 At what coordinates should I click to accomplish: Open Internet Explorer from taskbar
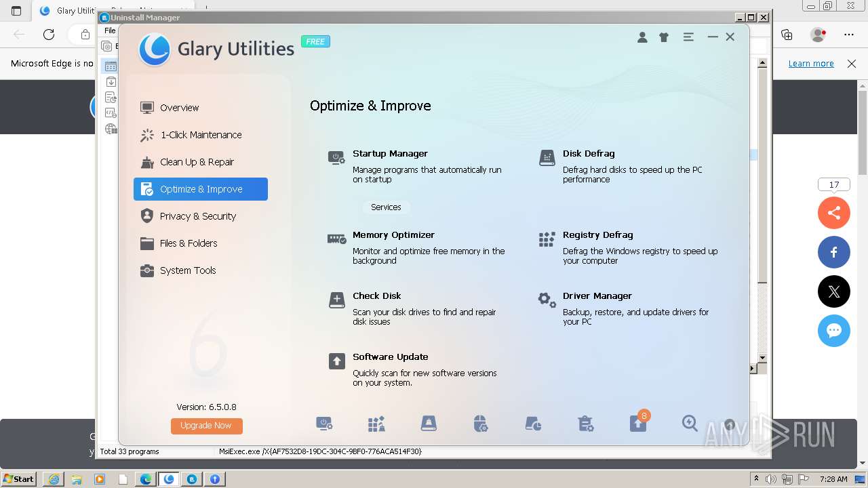pos(53,479)
